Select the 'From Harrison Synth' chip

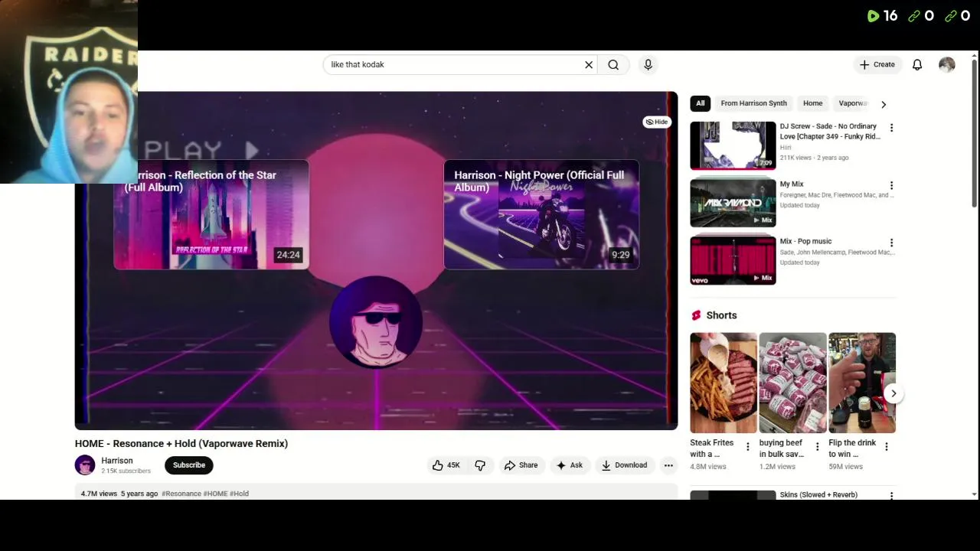tap(753, 103)
